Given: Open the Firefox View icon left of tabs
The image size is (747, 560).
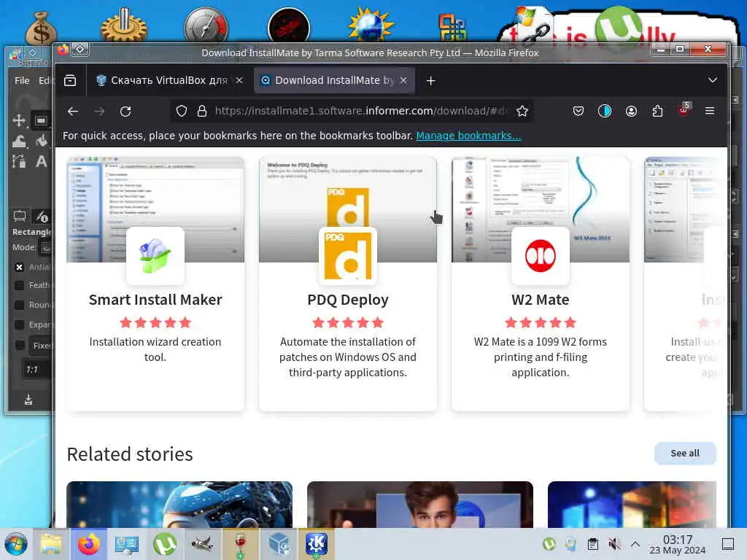Looking at the screenshot, I should tap(70, 80).
